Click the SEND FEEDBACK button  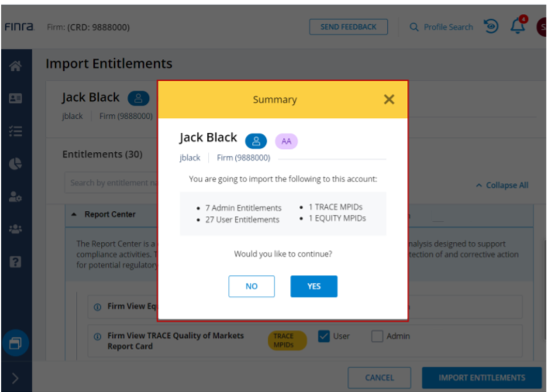click(348, 27)
